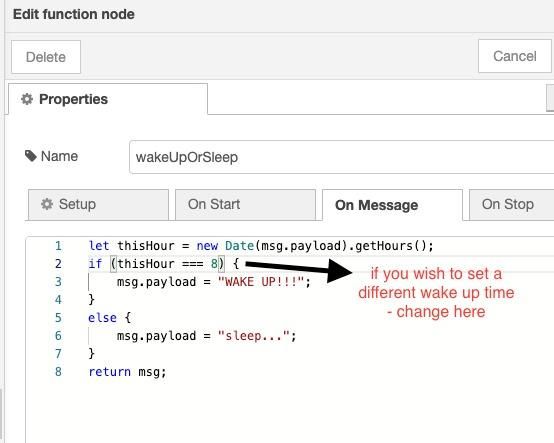This screenshot has height=443, width=554.
Task: Click the "WAKE UP!!!" string in code
Action: (x=261, y=282)
